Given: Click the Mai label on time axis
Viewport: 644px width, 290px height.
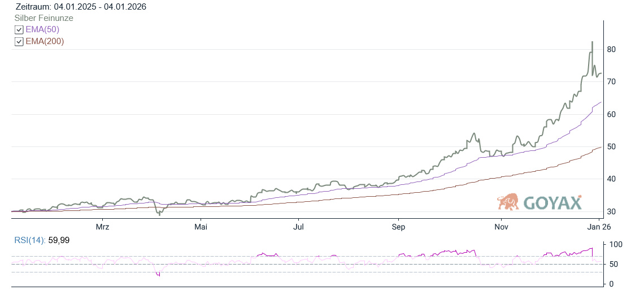Looking at the screenshot, I should (x=200, y=227).
